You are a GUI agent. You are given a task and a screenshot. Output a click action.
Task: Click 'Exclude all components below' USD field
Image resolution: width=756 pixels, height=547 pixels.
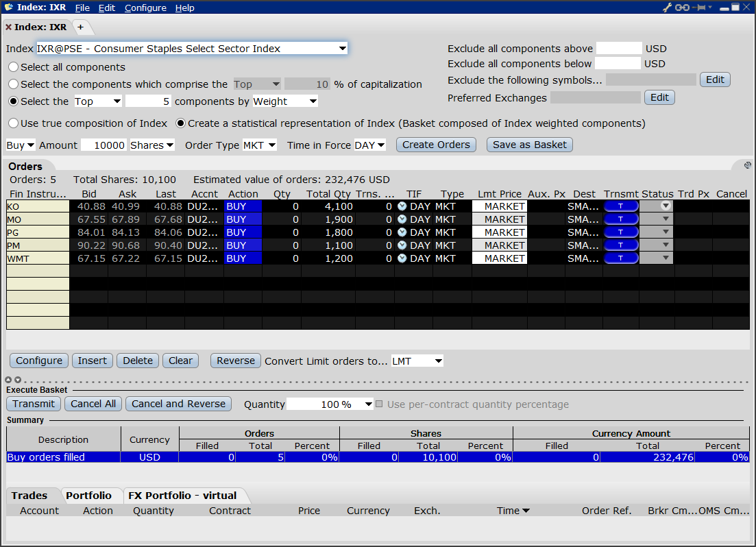pyautogui.click(x=618, y=64)
